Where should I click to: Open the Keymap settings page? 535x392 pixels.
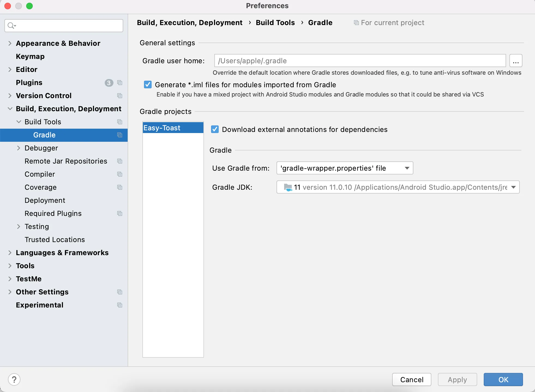coord(30,56)
